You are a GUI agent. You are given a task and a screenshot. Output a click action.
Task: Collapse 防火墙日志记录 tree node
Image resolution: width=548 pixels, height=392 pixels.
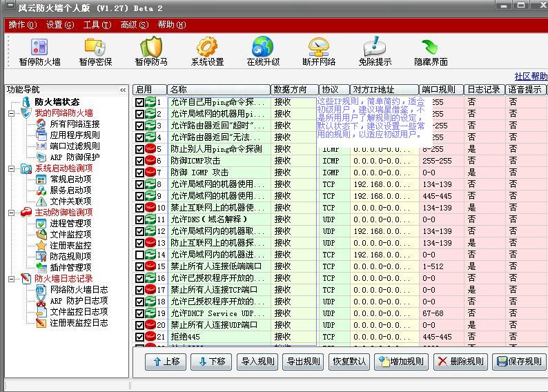[12, 279]
